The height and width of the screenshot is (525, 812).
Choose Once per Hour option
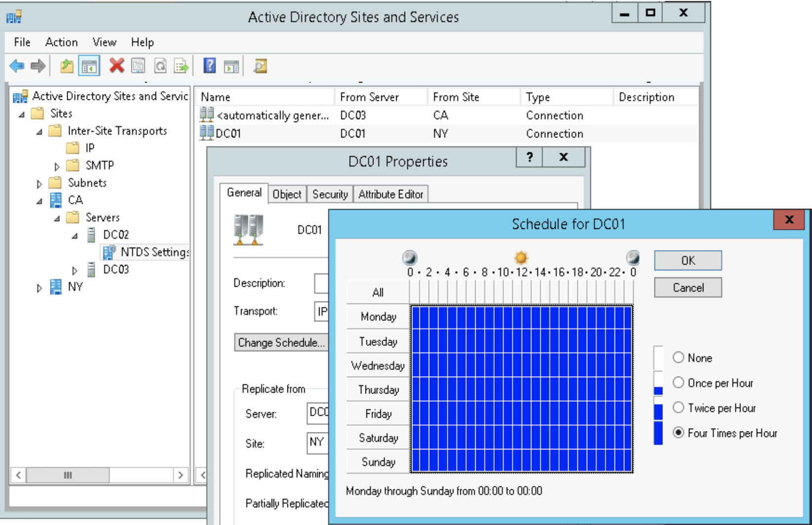tap(678, 383)
